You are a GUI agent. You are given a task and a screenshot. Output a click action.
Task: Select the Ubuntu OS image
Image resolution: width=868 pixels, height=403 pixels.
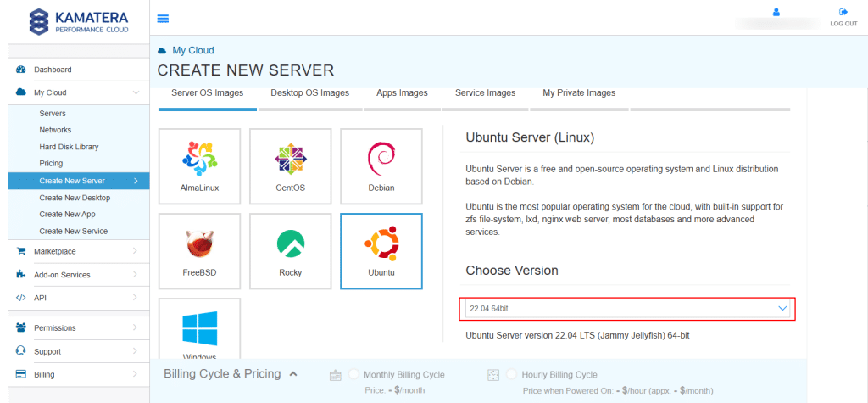coord(381,251)
